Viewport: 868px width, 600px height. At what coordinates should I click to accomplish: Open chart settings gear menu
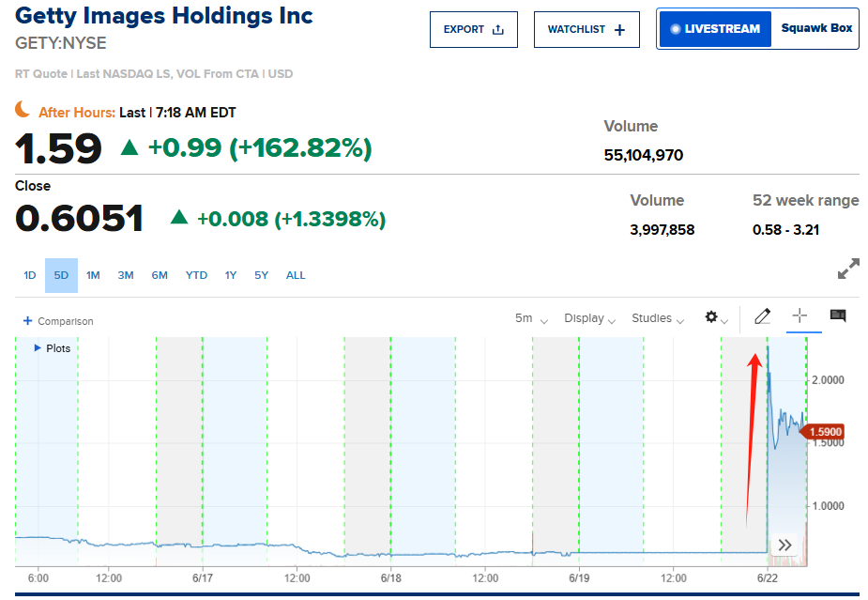tap(716, 317)
